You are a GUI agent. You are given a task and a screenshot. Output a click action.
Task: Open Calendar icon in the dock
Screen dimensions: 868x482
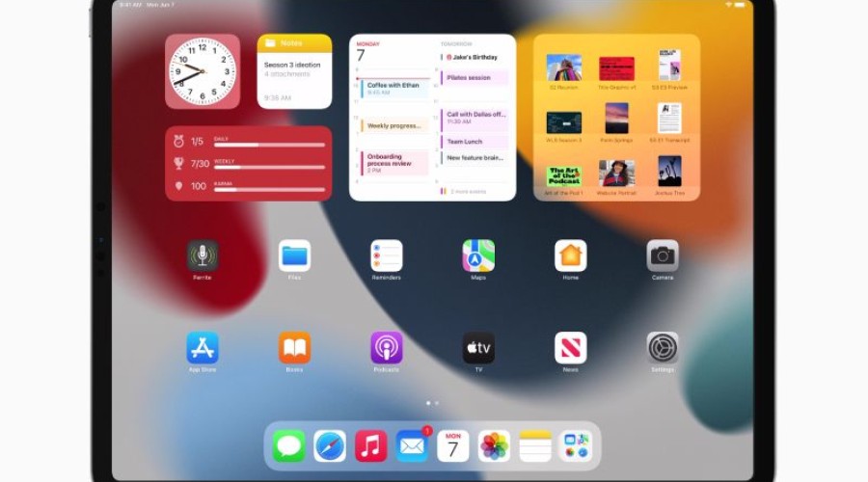click(453, 446)
